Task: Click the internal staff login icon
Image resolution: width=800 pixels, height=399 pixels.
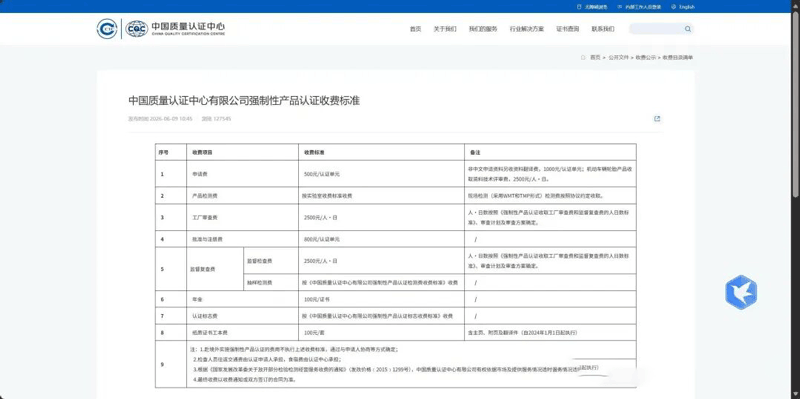Action: [x=620, y=7]
